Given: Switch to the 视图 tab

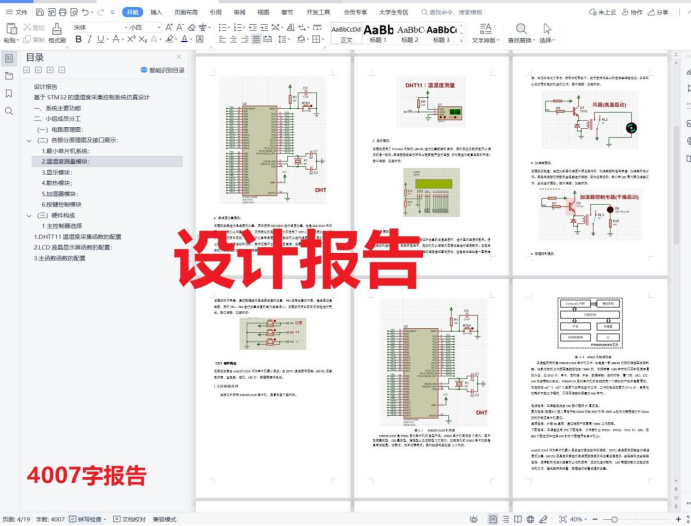Looking at the screenshot, I should 263,12.
